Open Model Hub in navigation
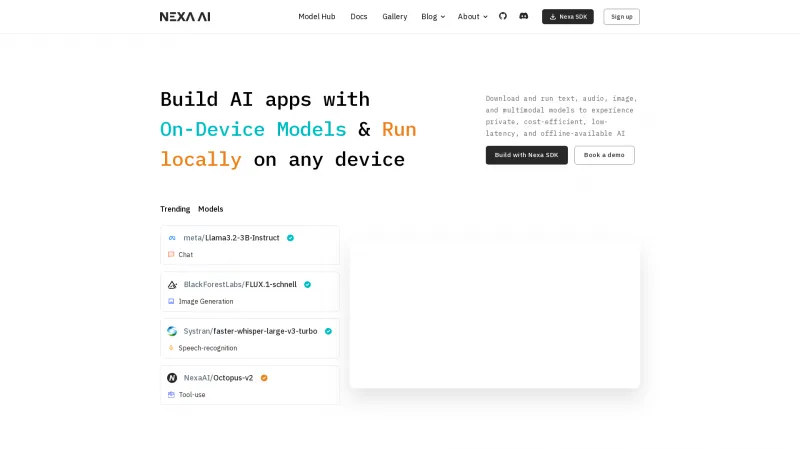 (317, 16)
